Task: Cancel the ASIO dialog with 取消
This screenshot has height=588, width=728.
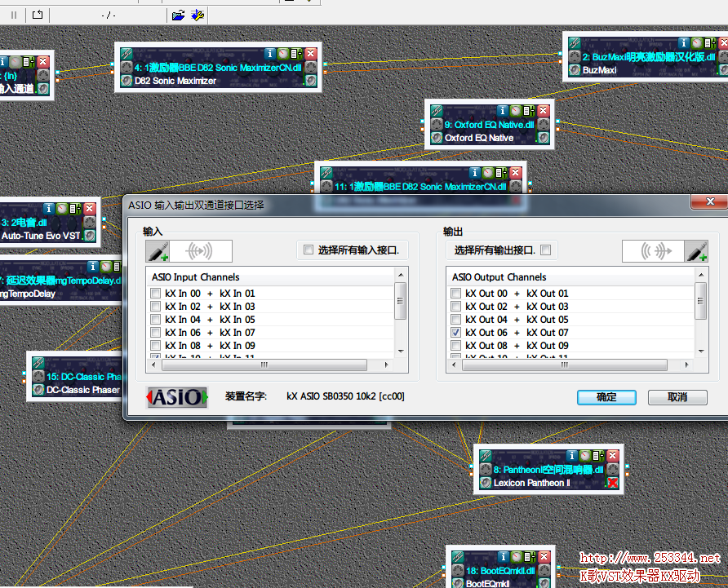Action: coord(677,397)
